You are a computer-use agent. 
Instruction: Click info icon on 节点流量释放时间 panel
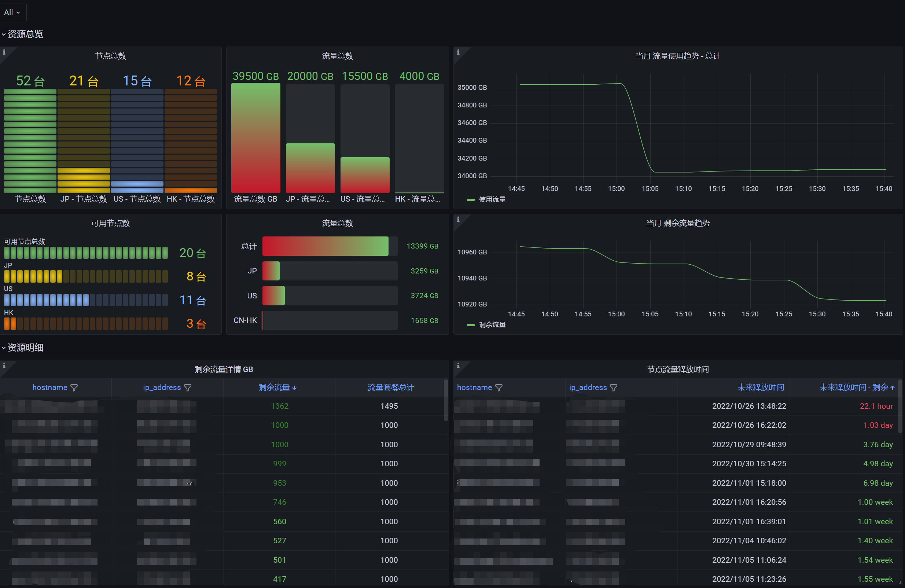458,365
